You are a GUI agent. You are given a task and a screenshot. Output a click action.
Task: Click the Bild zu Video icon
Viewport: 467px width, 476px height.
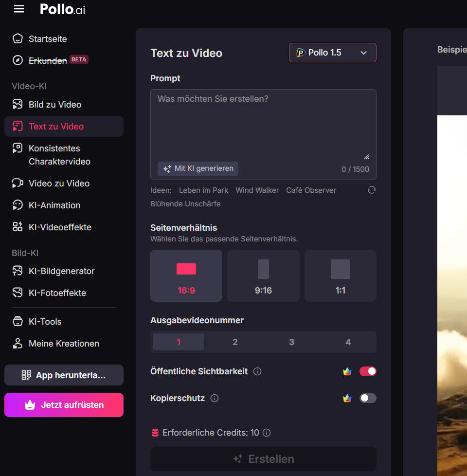(x=18, y=105)
